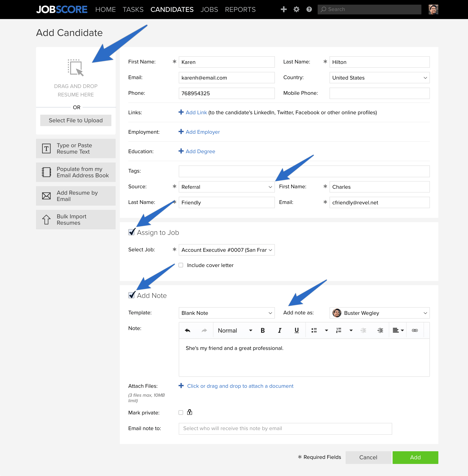Viewport: 468px width, 476px height.
Task: Open the Template dropdown showing Blank Note
Action: pos(226,313)
